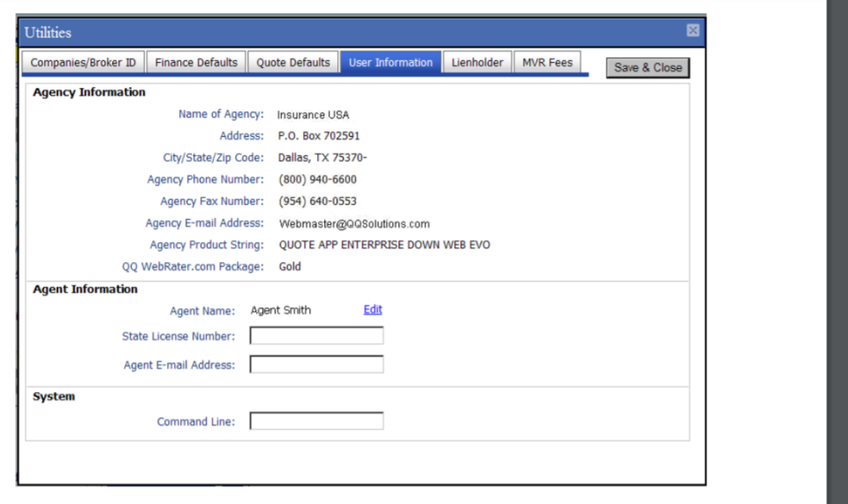Viewport: 848px width, 504px height.
Task: Click the Agency Phone Number label
Action: click(x=206, y=179)
